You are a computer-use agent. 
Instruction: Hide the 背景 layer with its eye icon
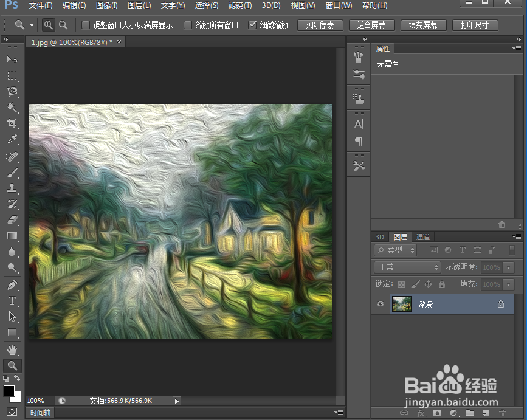point(381,304)
